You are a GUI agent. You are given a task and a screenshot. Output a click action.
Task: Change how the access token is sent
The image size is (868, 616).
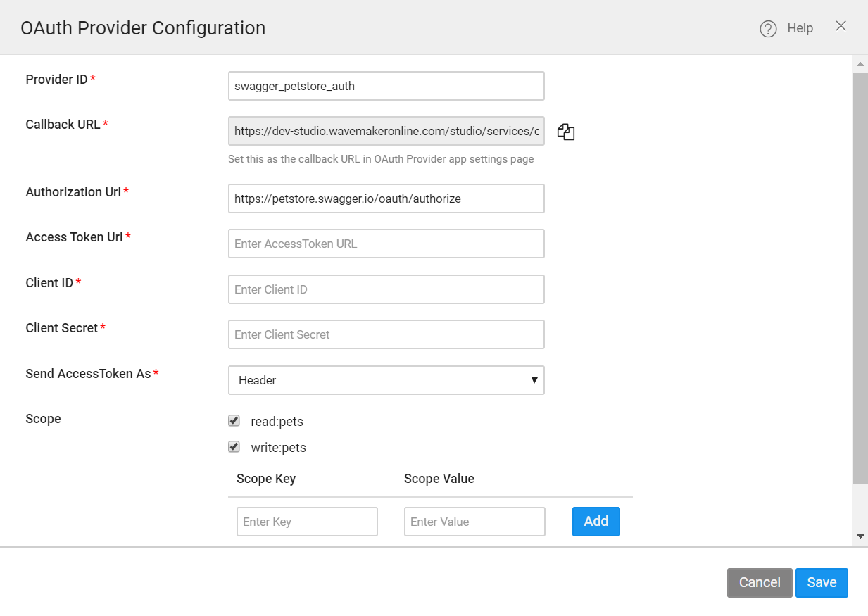point(386,380)
